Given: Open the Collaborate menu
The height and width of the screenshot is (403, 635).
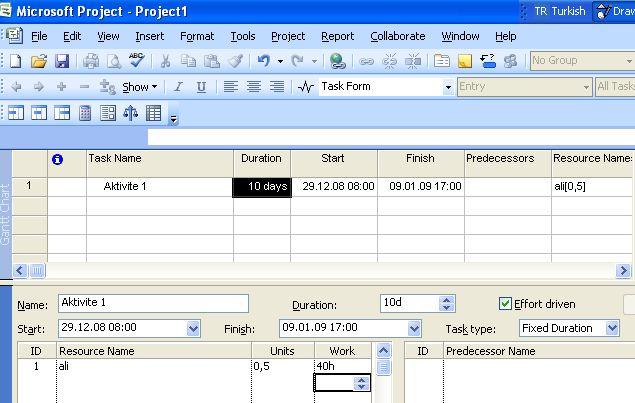Looking at the screenshot, I should (x=397, y=36).
